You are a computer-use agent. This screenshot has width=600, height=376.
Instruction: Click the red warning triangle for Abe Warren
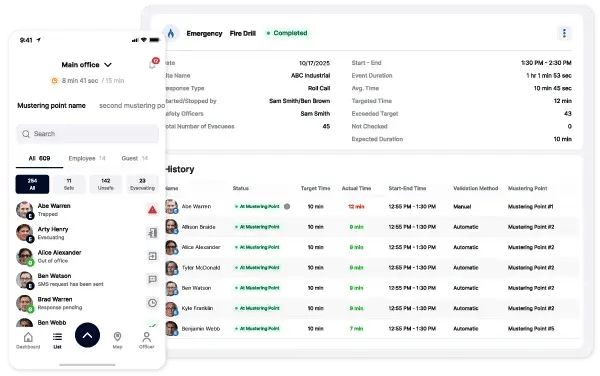click(x=152, y=210)
